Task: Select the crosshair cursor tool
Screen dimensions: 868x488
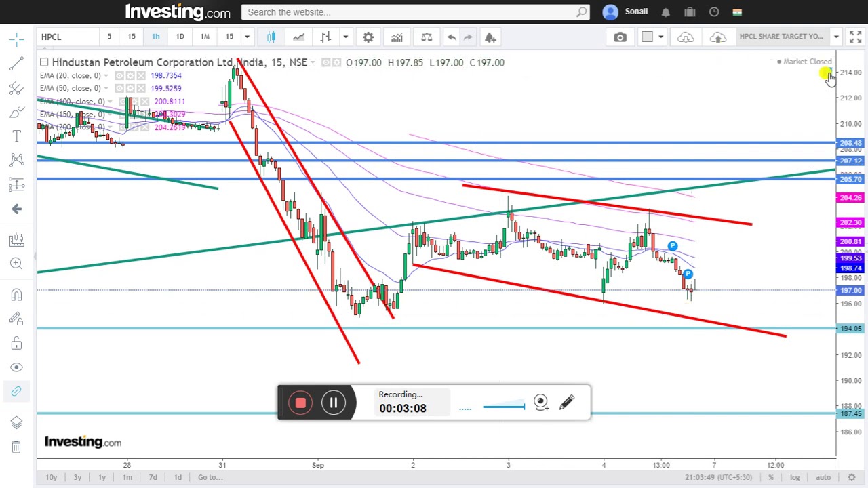Action: click(17, 39)
